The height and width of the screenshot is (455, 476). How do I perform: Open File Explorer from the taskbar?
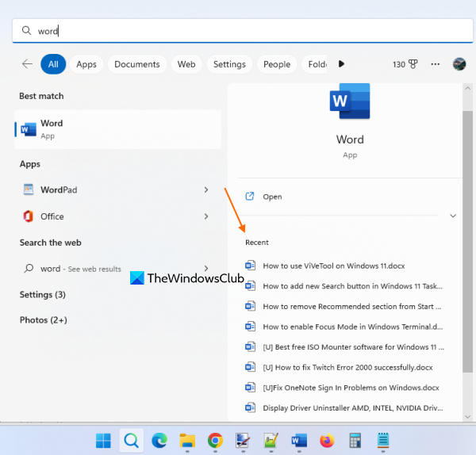pos(187,440)
